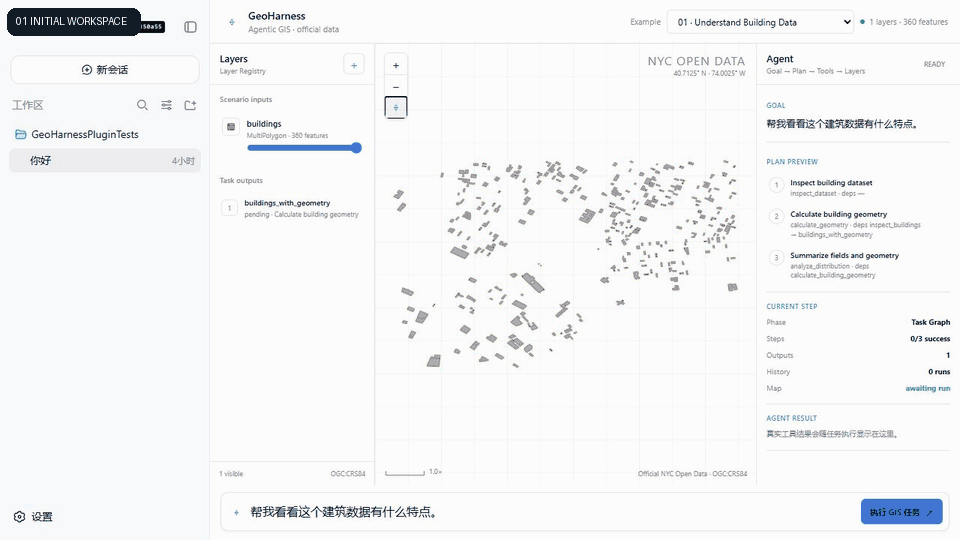This screenshot has height=540, width=960.
Task: Click the buildings layer icon
Action: click(231, 127)
